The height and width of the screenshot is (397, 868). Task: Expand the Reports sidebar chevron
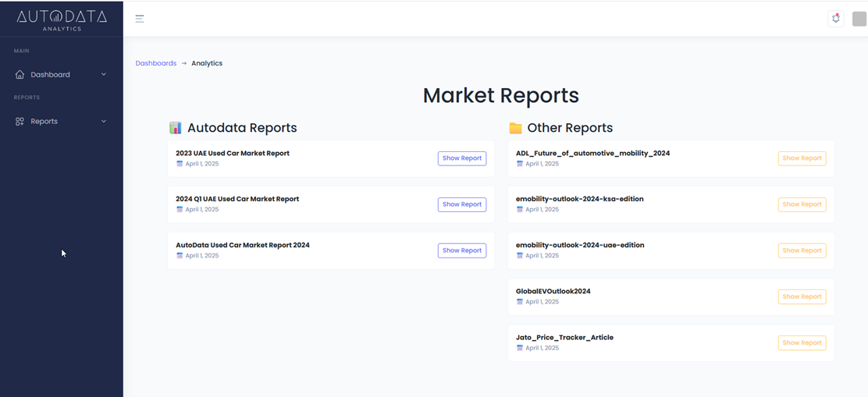(x=104, y=122)
